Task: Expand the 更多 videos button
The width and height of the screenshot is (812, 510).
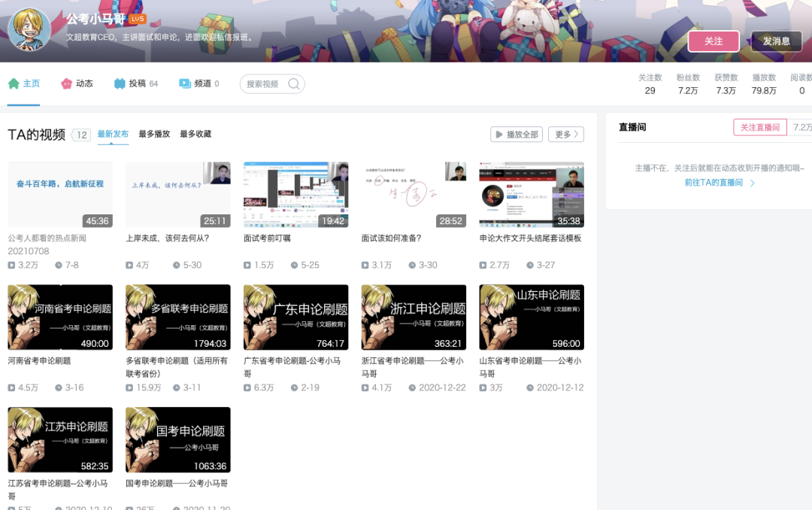Action: pyautogui.click(x=566, y=134)
